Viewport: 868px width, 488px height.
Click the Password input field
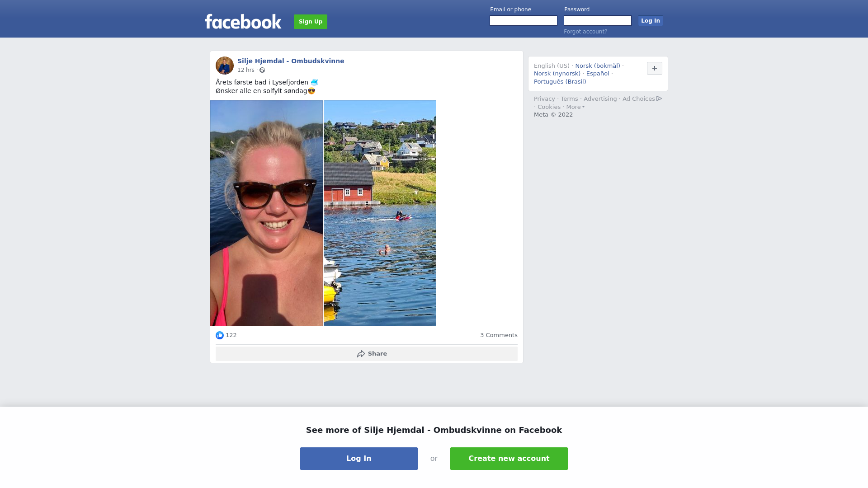coord(598,21)
